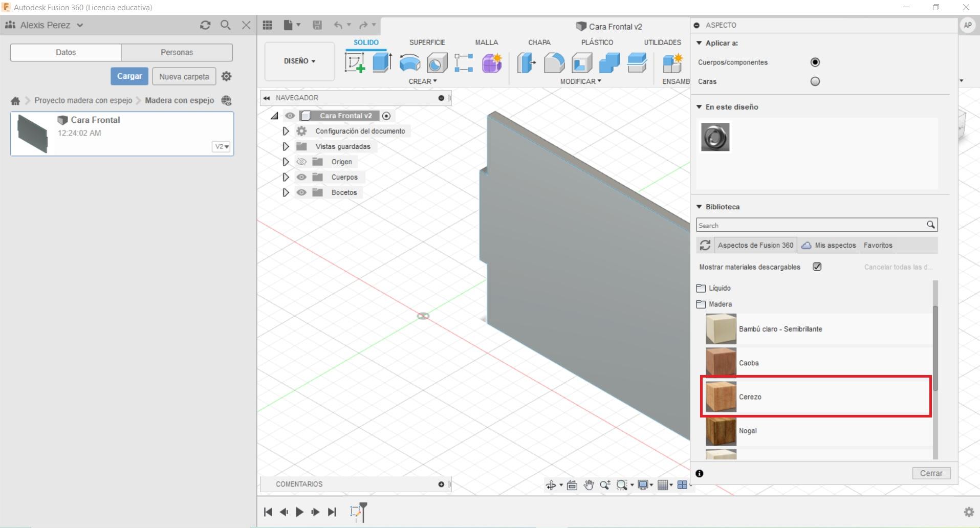Activate the Cara Frontal v2 component radio

[x=386, y=116]
